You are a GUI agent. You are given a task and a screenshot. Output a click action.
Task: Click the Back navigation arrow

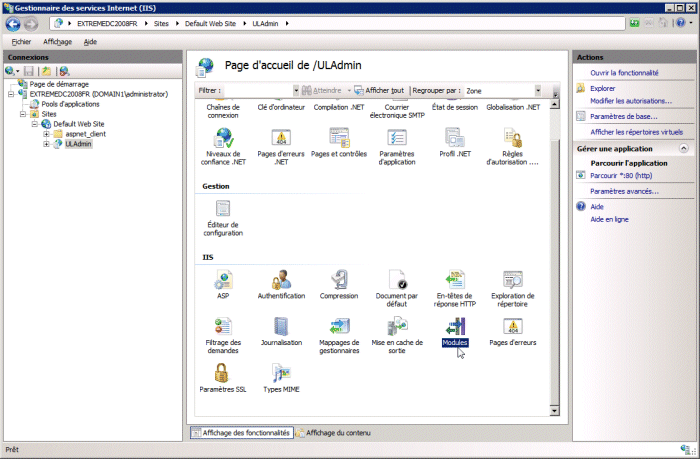[x=13, y=24]
